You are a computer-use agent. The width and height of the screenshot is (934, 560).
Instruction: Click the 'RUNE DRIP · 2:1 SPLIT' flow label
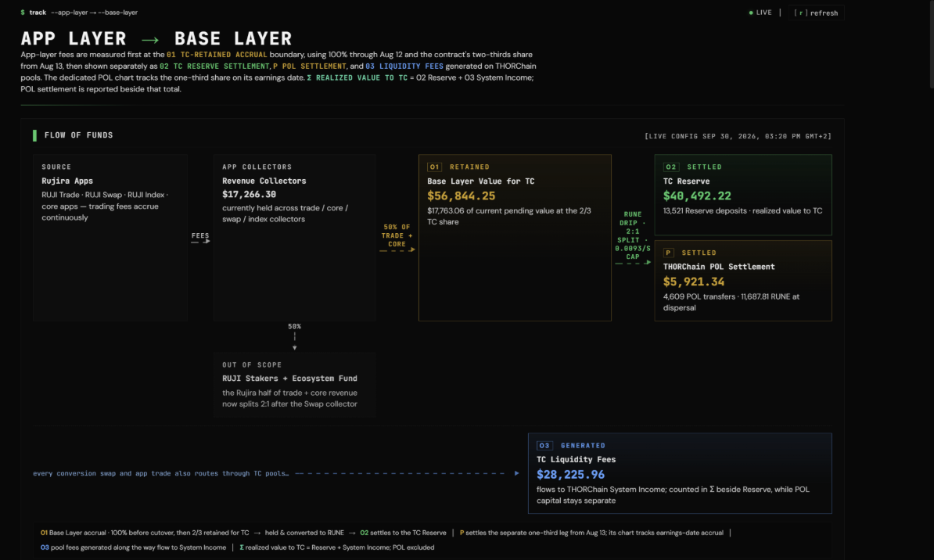633,236
